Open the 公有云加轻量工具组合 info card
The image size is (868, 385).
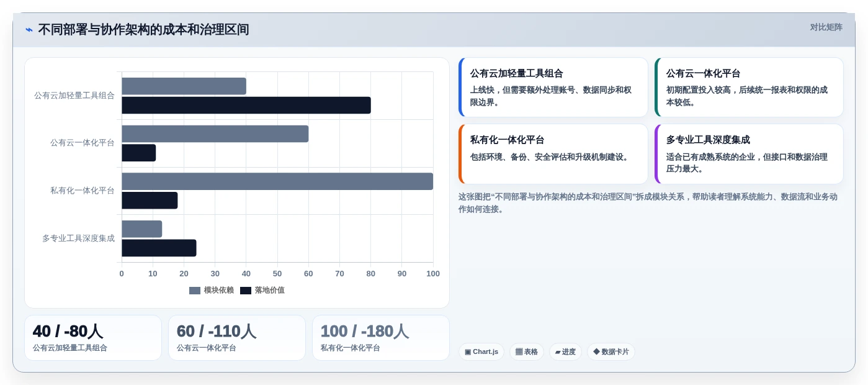click(x=553, y=88)
